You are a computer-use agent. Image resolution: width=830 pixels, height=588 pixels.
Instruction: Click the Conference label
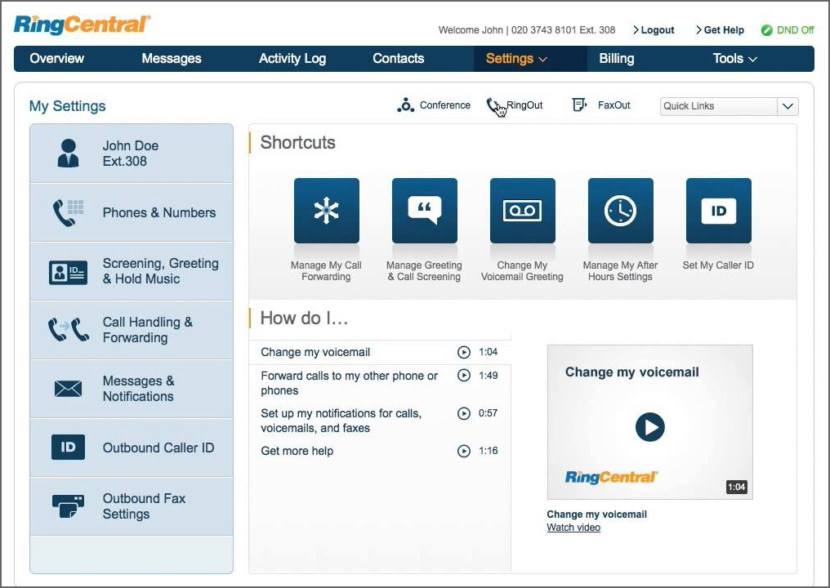[x=445, y=105]
